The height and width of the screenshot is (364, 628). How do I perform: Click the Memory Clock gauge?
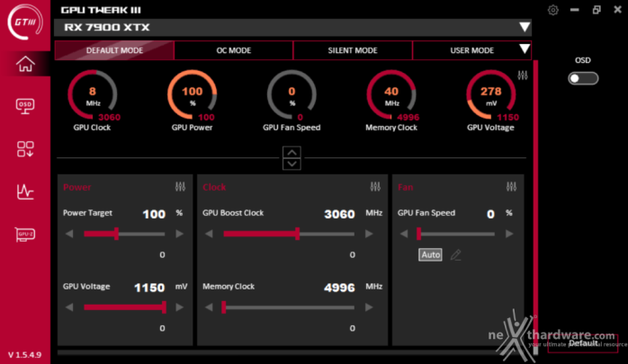click(x=391, y=94)
